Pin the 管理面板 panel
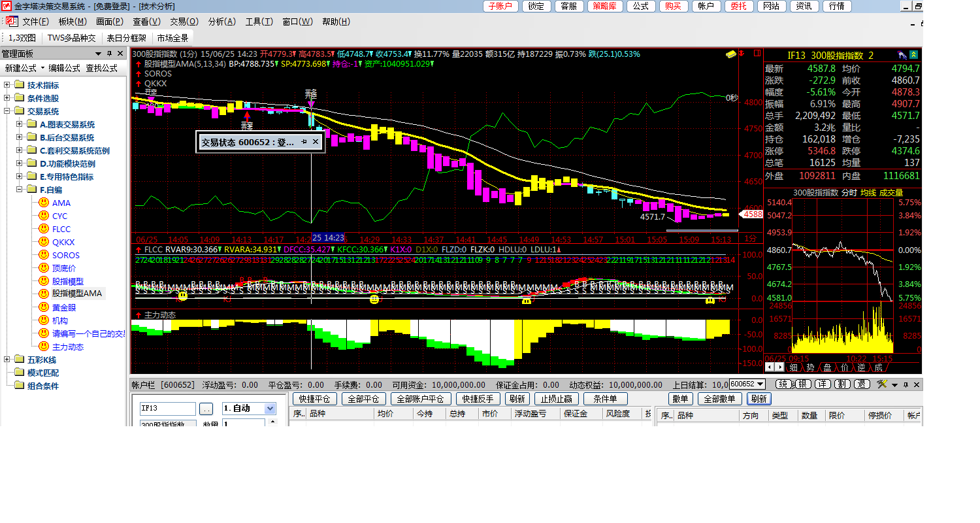Image resolution: width=980 pixels, height=523 pixels. (x=110, y=53)
